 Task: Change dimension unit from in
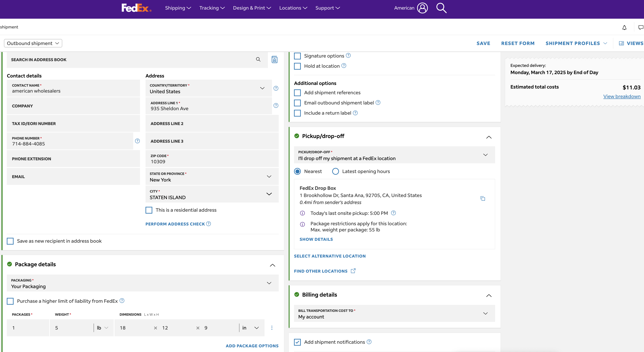tap(251, 328)
